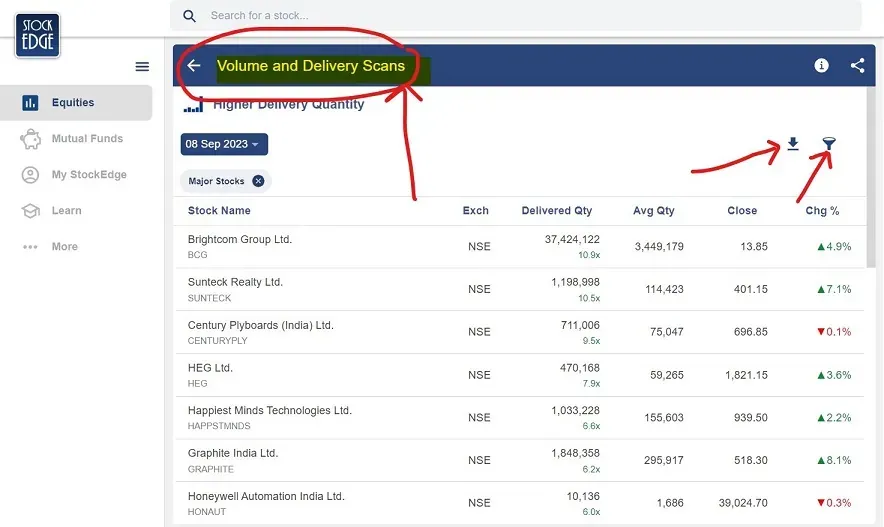Click the More three-dots icon
Viewport: 884px width, 527px height.
(x=30, y=247)
